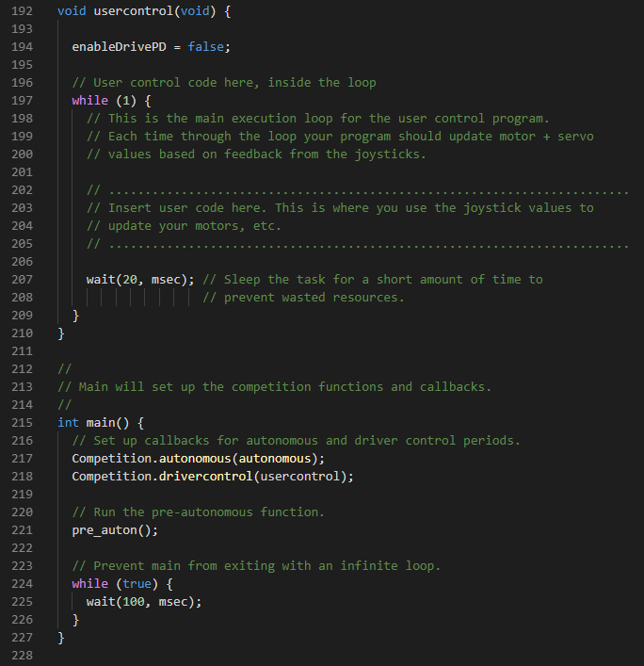Click the drivercontrol method name
Screen dimensions: 644x666
(x=205, y=477)
